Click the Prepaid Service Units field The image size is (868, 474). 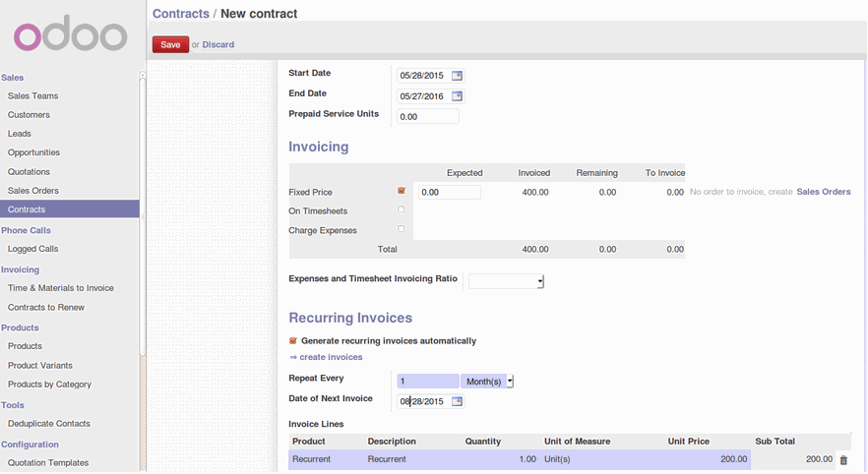[x=428, y=117]
